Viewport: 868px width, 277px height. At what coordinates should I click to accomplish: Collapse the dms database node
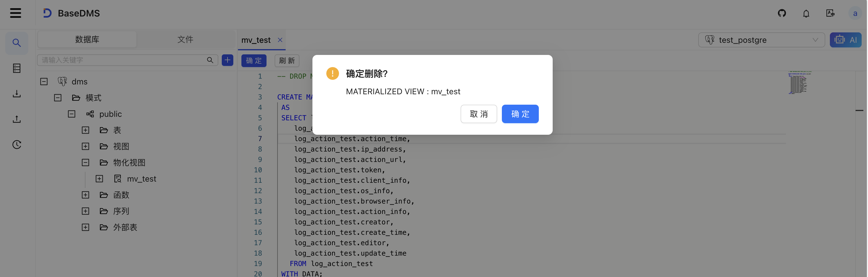pyautogui.click(x=44, y=81)
